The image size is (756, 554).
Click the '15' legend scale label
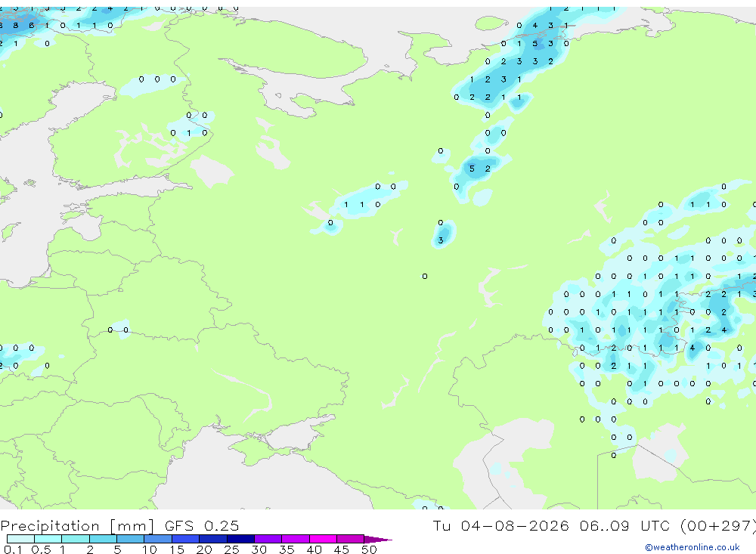pos(177,549)
